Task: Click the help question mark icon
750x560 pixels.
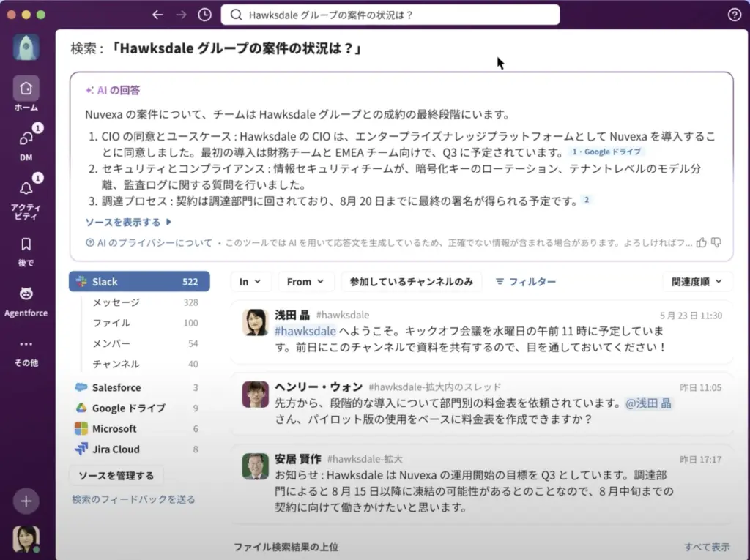Action: click(734, 15)
